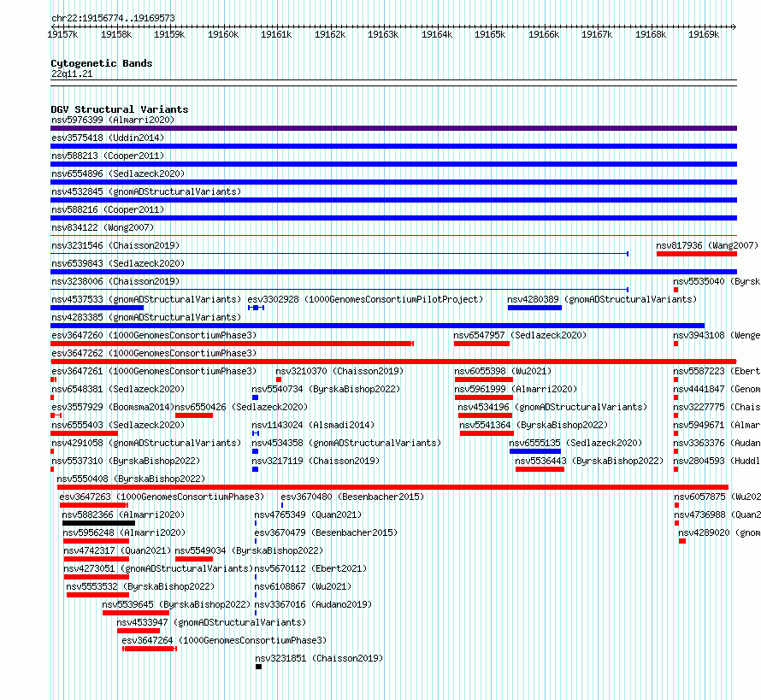Select esv3647261 (1000GenomesConsortiumPhase3) label
Viewport: 761px width, 700px height.
pos(154,371)
